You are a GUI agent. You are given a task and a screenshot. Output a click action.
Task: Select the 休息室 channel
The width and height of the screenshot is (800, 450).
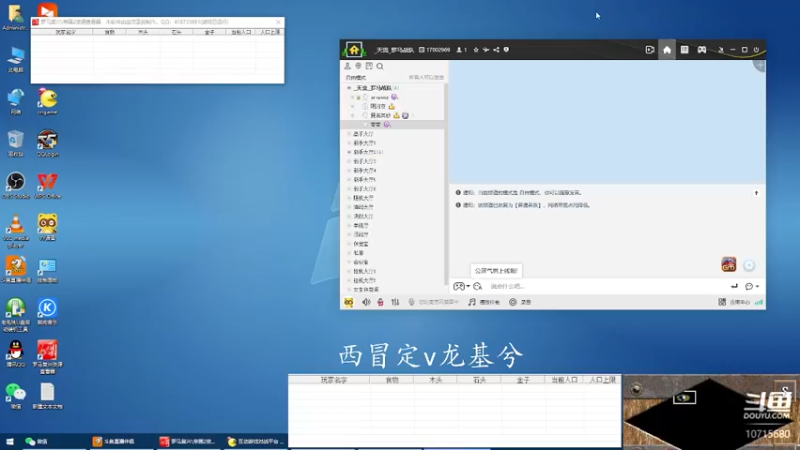[x=361, y=244]
